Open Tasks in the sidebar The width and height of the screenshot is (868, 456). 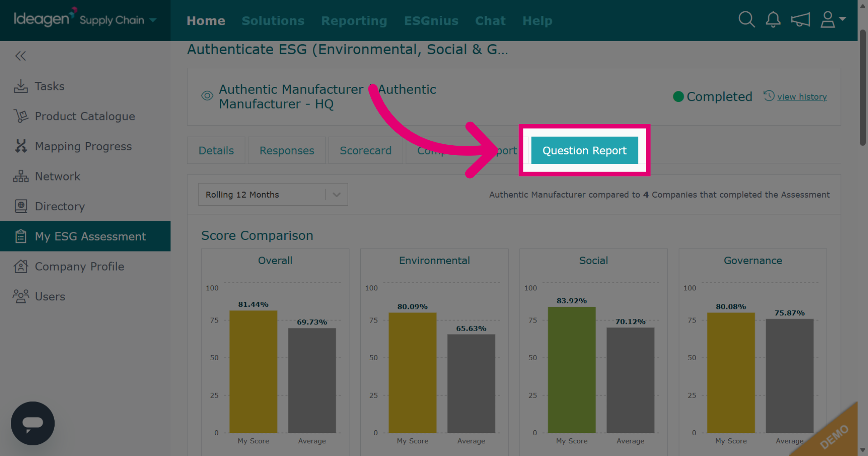click(x=85, y=86)
